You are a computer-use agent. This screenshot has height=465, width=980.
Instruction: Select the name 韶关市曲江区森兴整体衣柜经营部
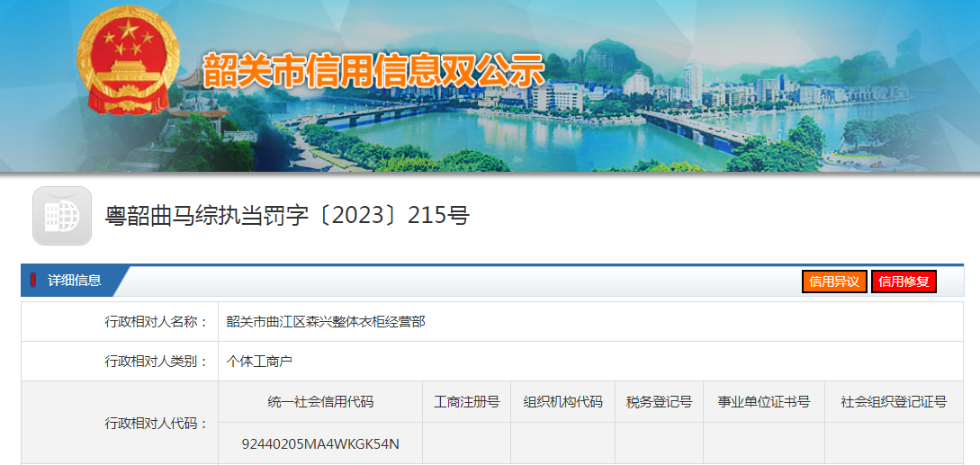(326, 321)
